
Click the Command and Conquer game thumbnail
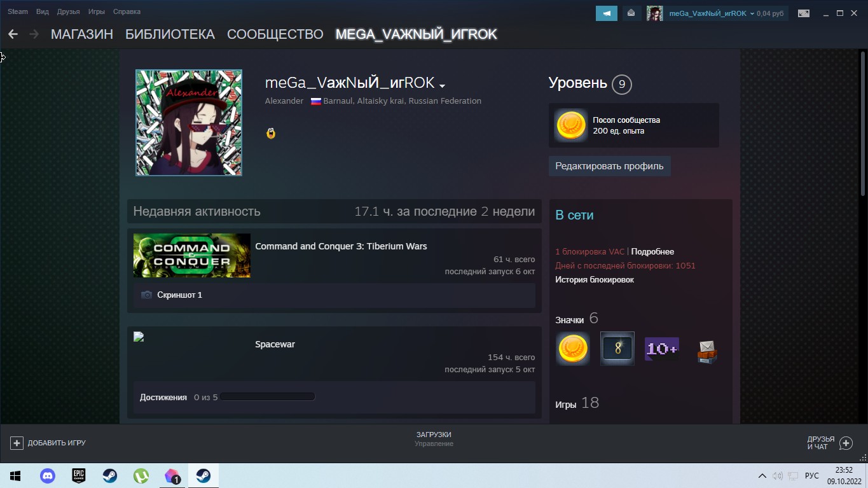point(192,256)
